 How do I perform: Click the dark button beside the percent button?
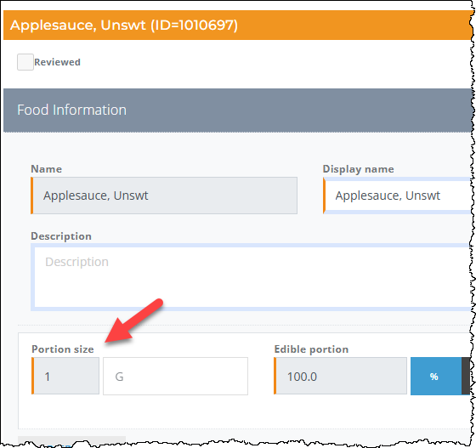[466, 377]
